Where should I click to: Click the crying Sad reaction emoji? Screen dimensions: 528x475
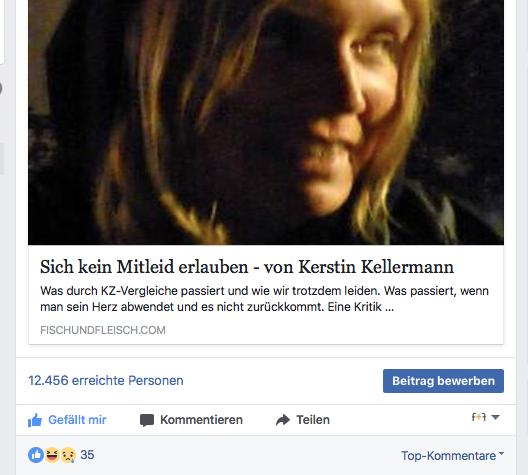68,455
